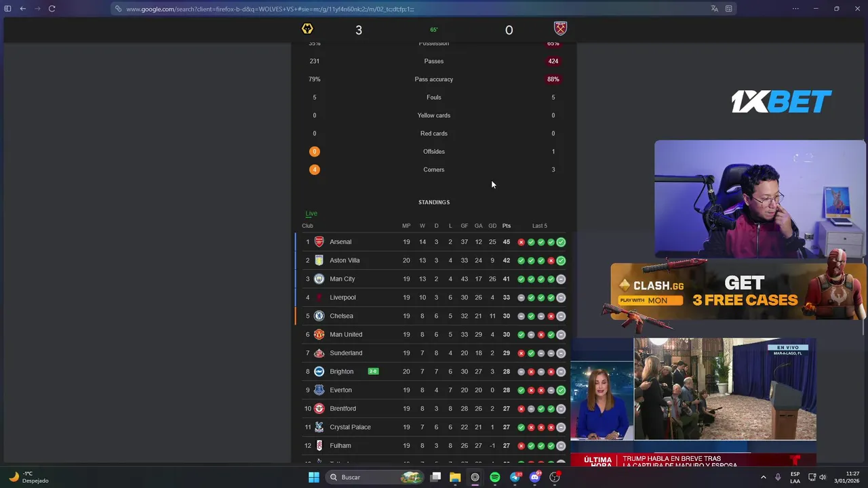Viewport: 868px width, 488px height.
Task: Click the 1XBET overlay logo
Action: [781, 102]
